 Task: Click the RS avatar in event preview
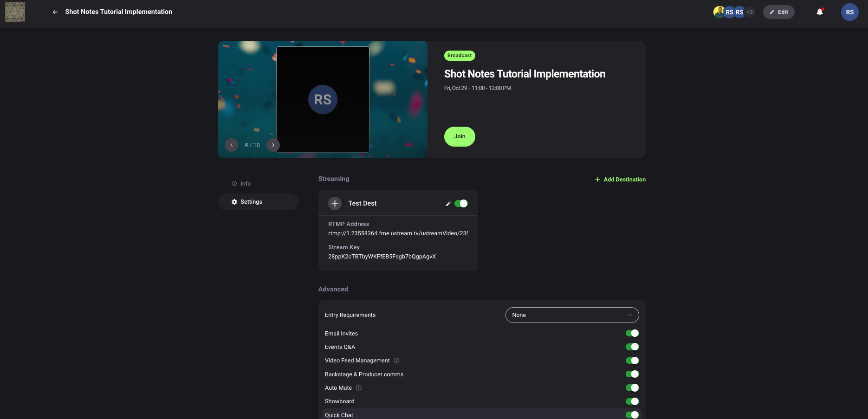coord(323,99)
